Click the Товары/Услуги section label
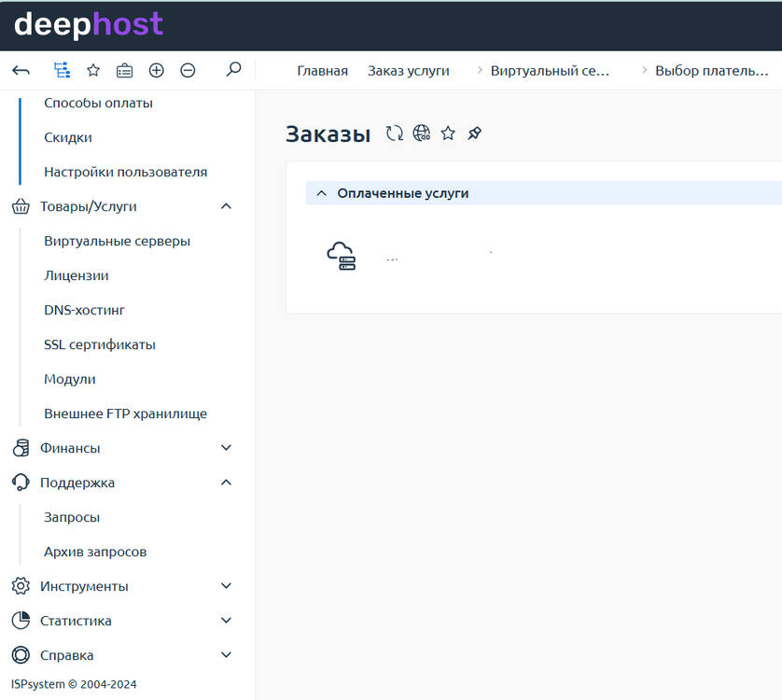Viewport: 782px width, 700px height. click(89, 206)
